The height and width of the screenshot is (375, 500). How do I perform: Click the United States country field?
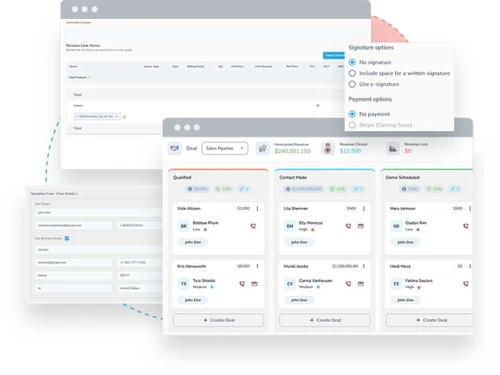(x=140, y=288)
